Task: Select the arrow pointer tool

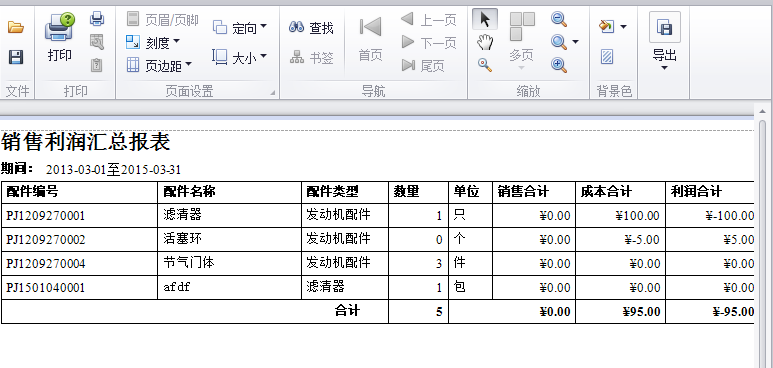Action: (x=485, y=20)
